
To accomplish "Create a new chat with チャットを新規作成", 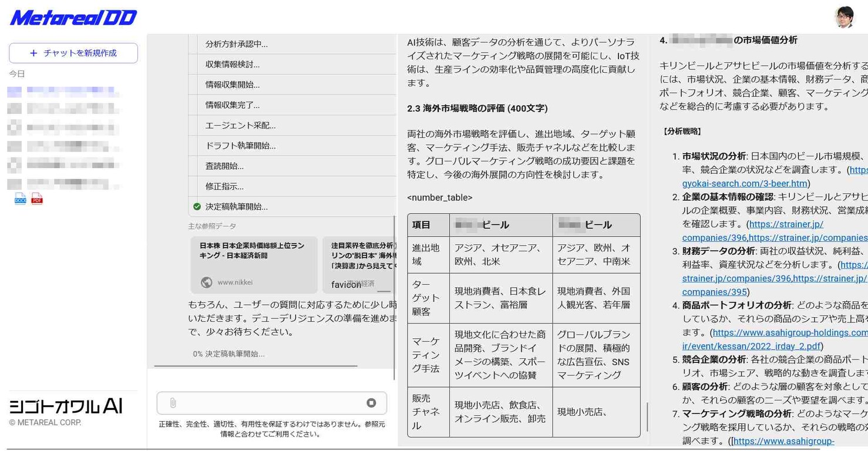I will pos(73,53).
